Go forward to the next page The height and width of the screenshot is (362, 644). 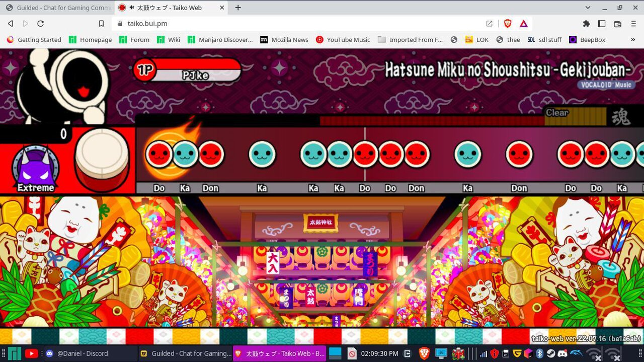pyautogui.click(x=25, y=24)
